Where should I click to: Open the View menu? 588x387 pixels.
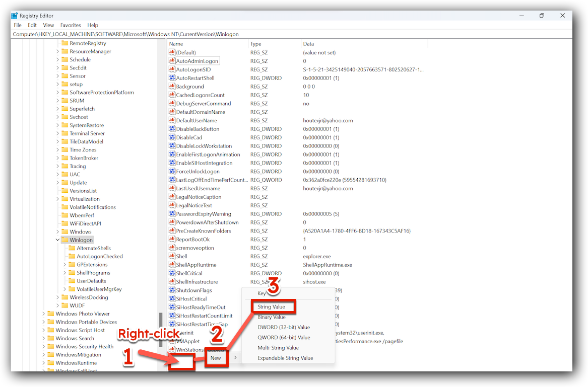[48, 25]
